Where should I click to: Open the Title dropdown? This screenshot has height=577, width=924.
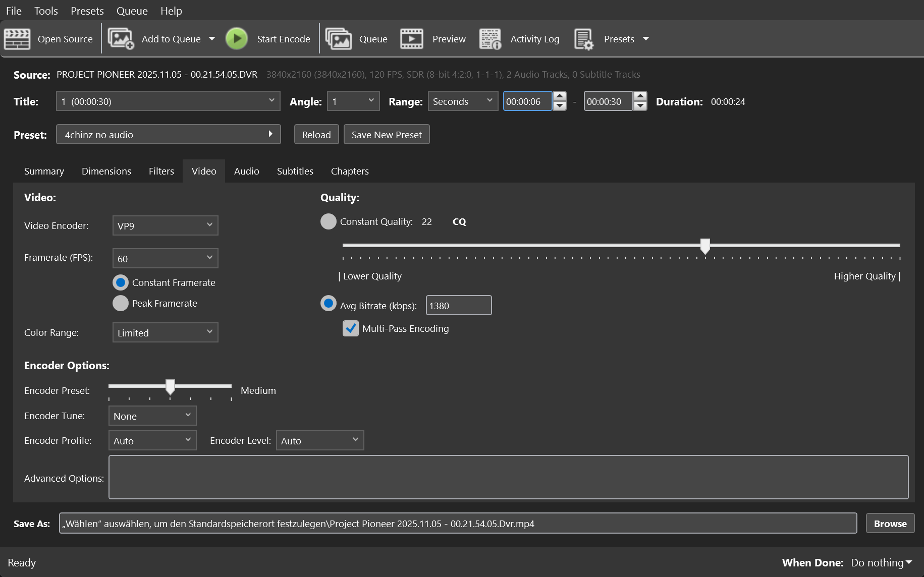point(168,101)
